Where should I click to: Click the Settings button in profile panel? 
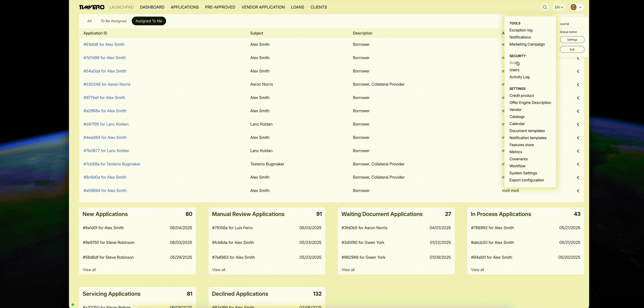(572, 40)
